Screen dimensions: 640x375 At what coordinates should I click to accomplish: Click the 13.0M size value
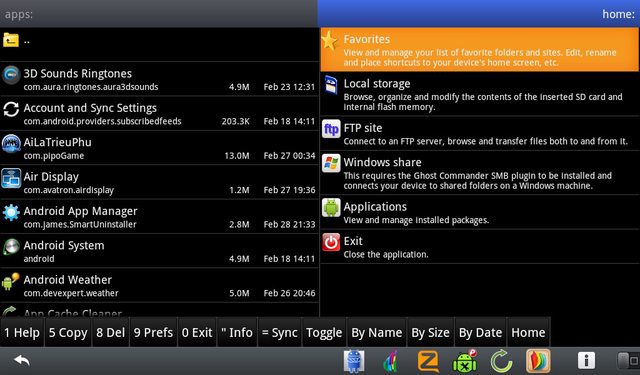point(237,156)
